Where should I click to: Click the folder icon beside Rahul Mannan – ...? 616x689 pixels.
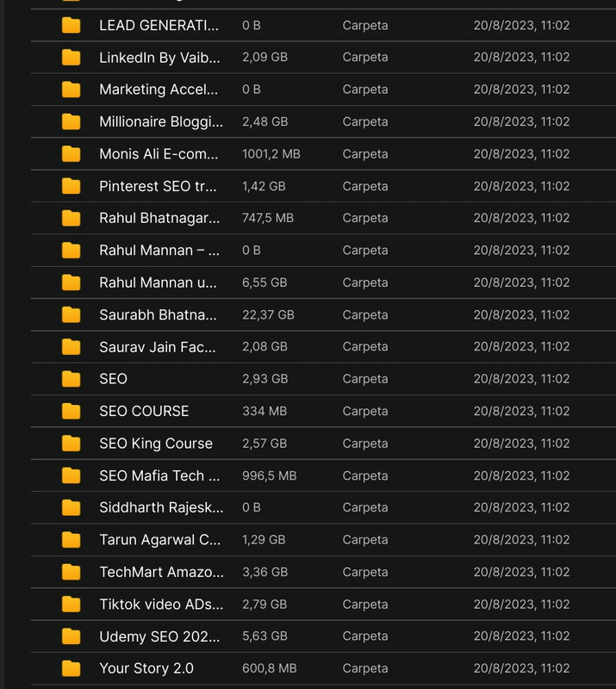(x=71, y=250)
